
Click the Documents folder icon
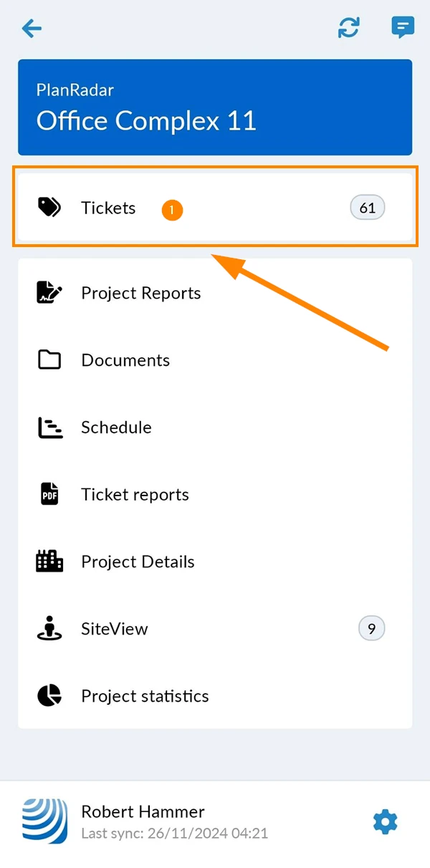tap(49, 360)
